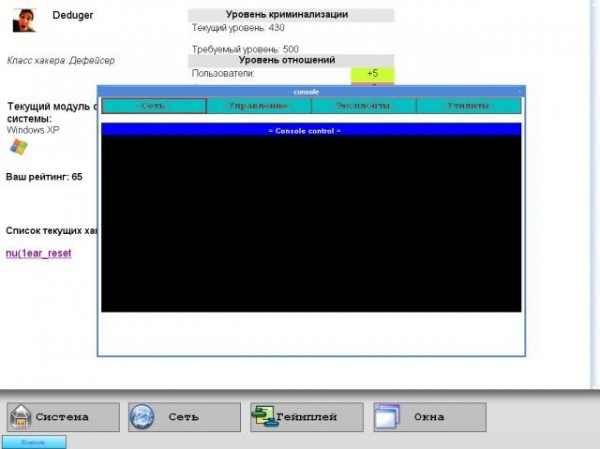Click the Уровень криминализации header

[291, 15]
